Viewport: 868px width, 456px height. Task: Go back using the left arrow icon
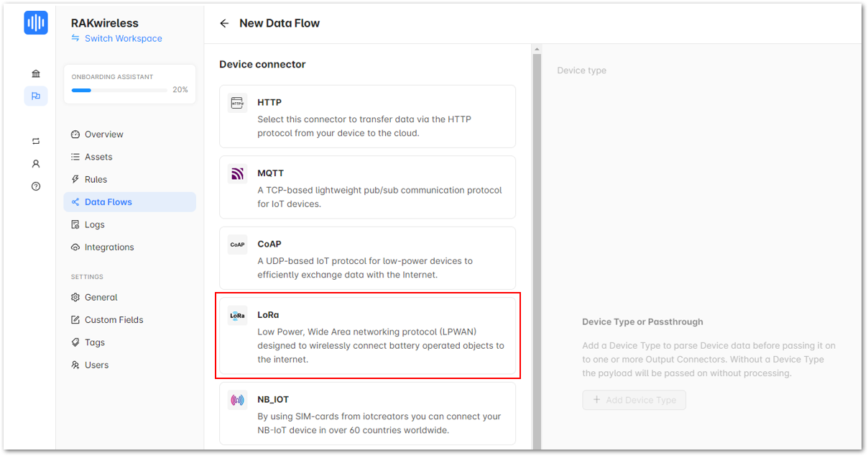(x=224, y=23)
